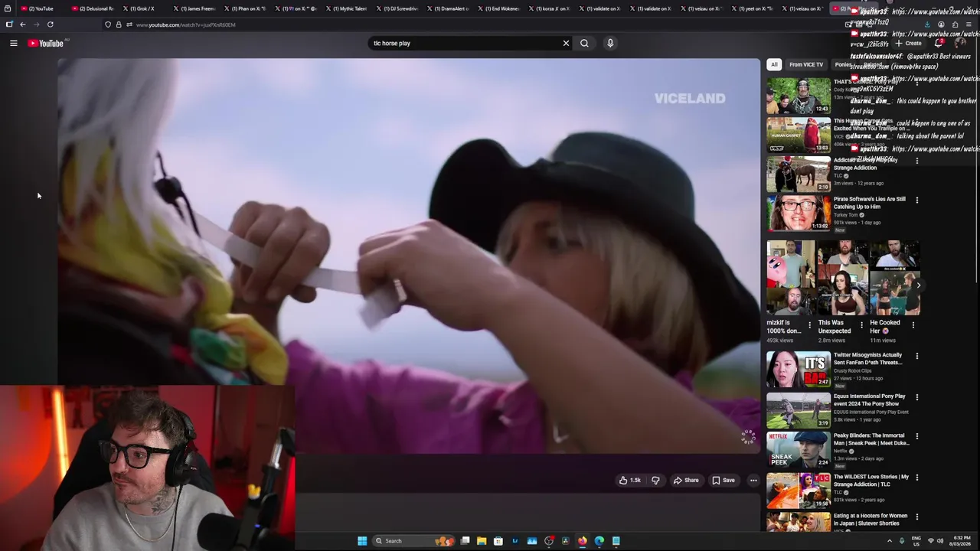Go back in the browser
The height and width of the screenshot is (551, 980).
coord(23,24)
